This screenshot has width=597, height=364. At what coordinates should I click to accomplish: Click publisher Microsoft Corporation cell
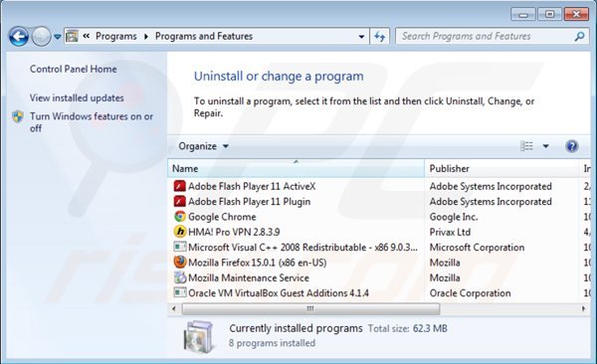[x=477, y=247]
